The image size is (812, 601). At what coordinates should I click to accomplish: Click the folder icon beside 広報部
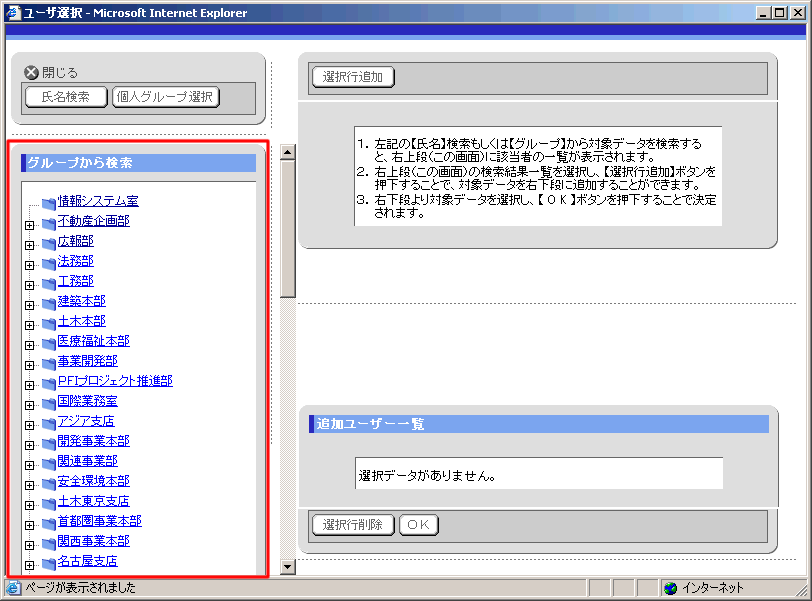pyautogui.click(x=49, y=244)
